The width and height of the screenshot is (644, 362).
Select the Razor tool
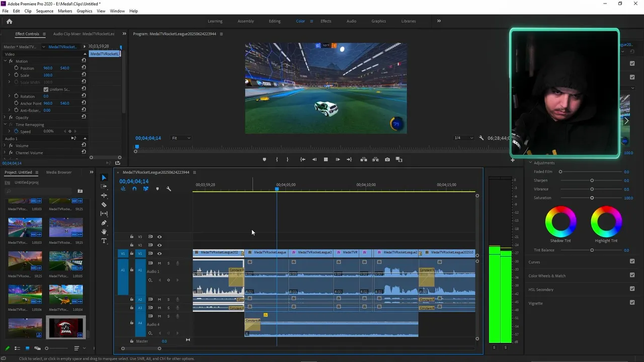104,205
